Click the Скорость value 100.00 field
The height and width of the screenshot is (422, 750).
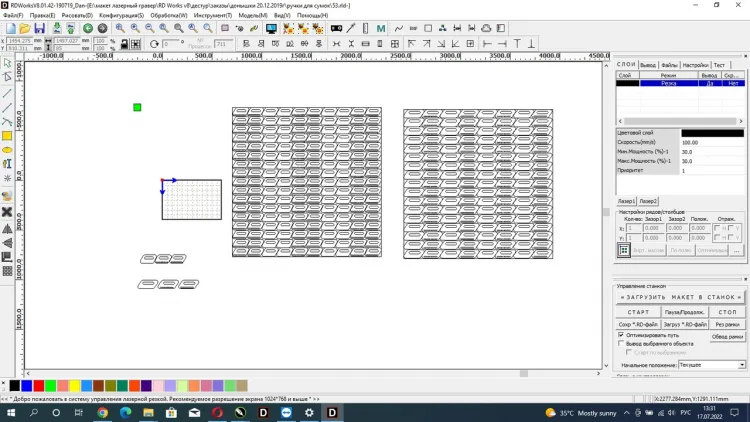coord(713,142)
